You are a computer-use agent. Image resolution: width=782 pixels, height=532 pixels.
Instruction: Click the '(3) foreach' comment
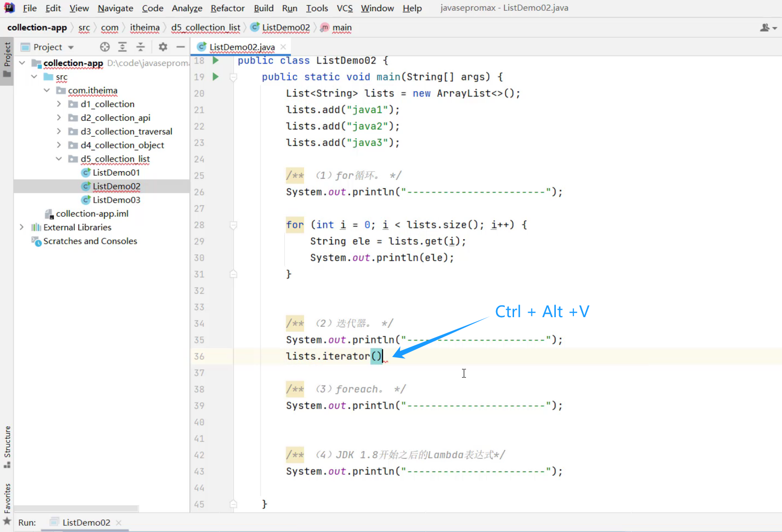click(346, 389)
